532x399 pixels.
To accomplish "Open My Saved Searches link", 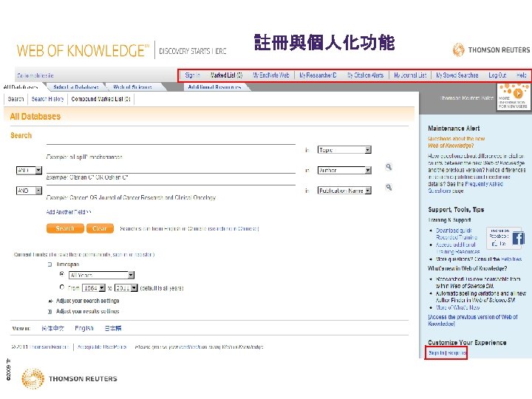I will (457, 75).
